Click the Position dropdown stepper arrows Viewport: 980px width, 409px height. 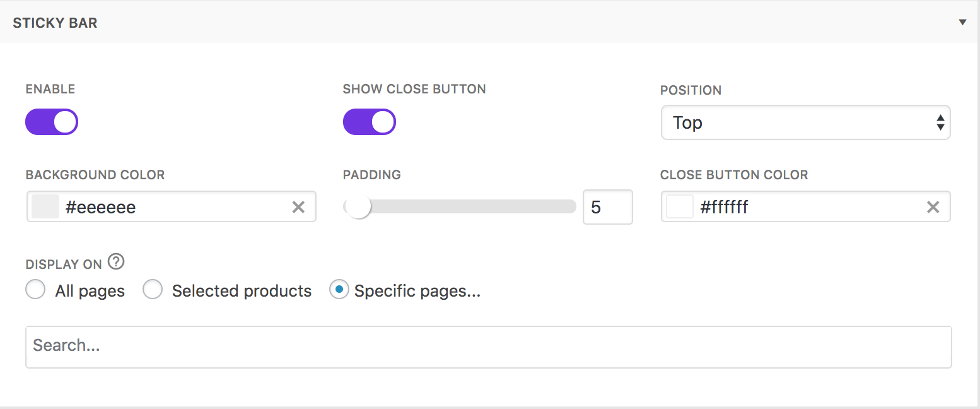pos(940,122)
